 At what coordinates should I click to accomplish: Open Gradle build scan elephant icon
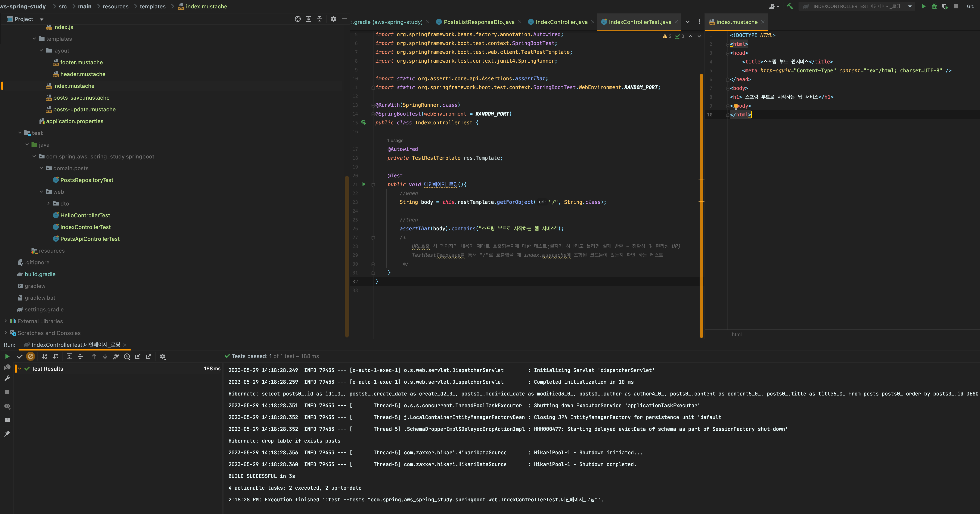pos(116,356)
